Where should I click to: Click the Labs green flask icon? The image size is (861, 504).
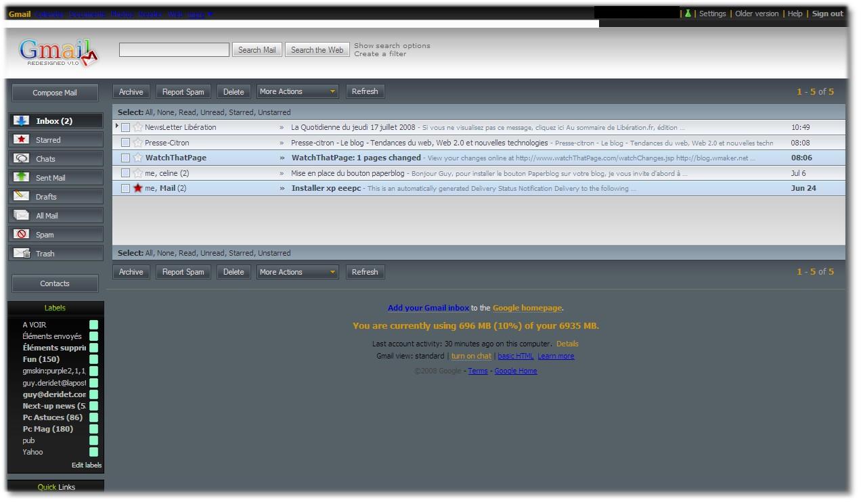[688, 14]
